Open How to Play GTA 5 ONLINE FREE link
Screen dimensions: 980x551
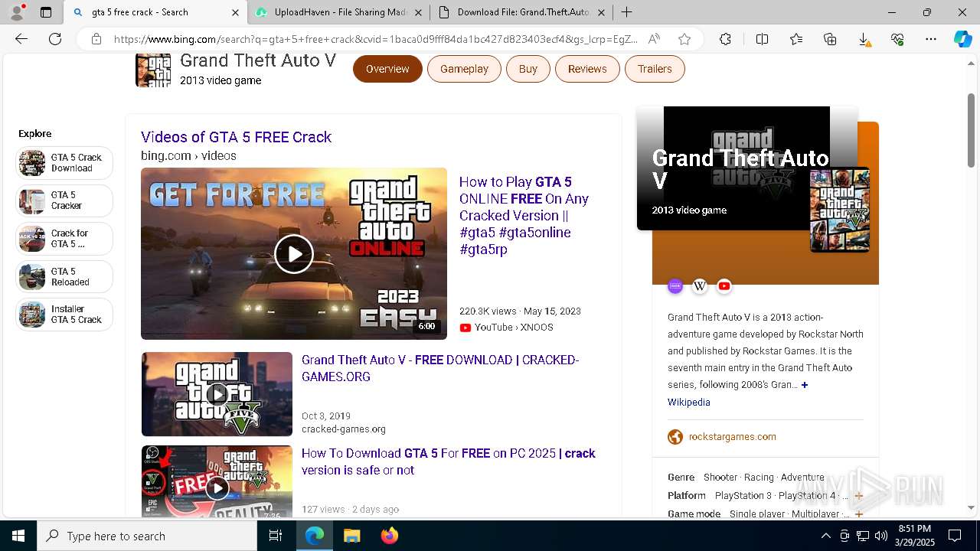[x=524, y=216]
